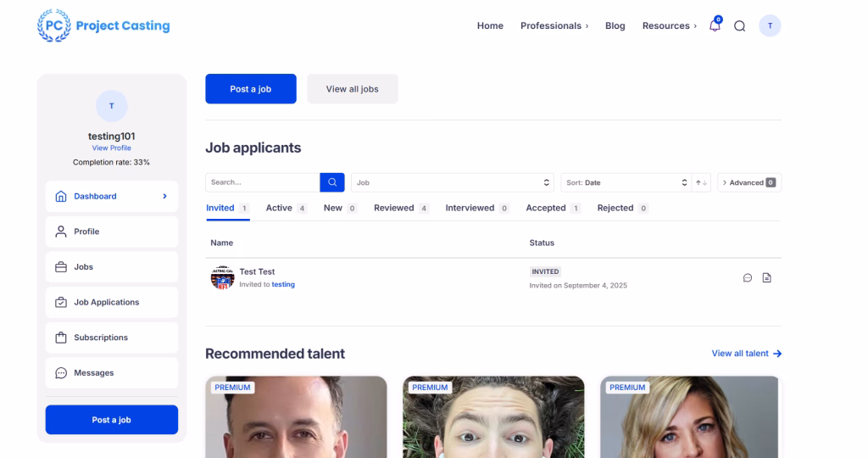
Task: Open second premium talent card, curly-haired person
Action: tap(493, 417)
